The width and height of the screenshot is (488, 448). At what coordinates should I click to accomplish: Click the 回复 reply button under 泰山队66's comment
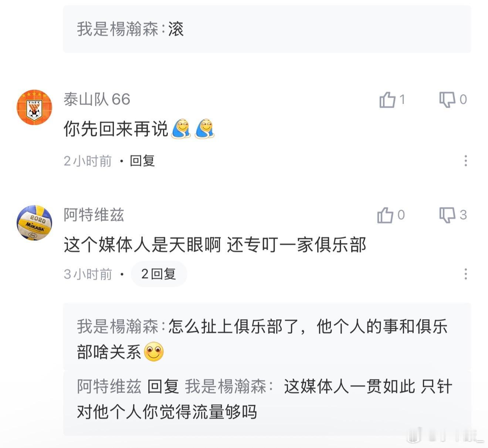[142, 161]
